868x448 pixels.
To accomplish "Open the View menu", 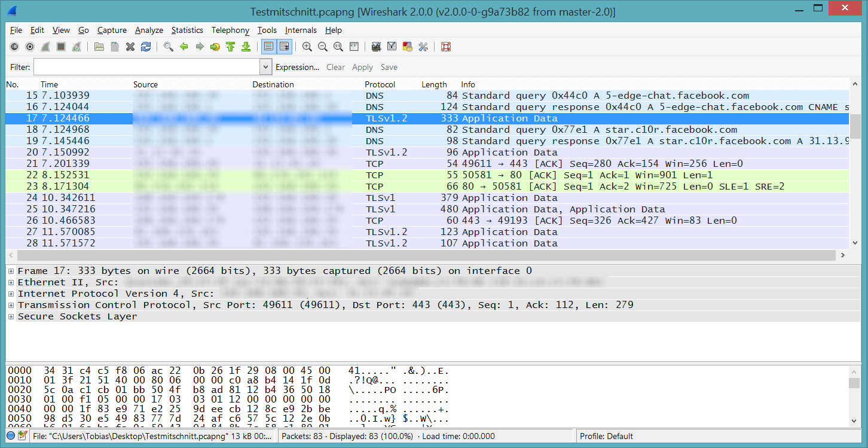I will click(x=61, y=30).
